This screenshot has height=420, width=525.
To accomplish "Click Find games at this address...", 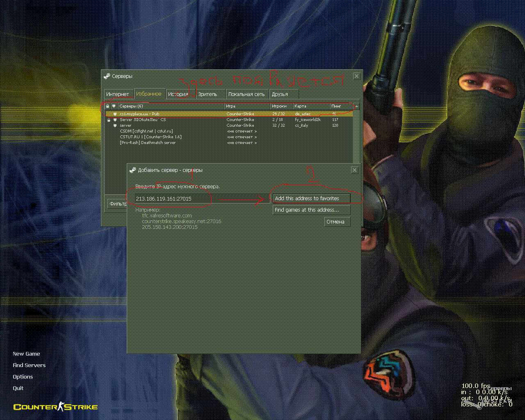I will pyautogui.click(x=311, y=210).
